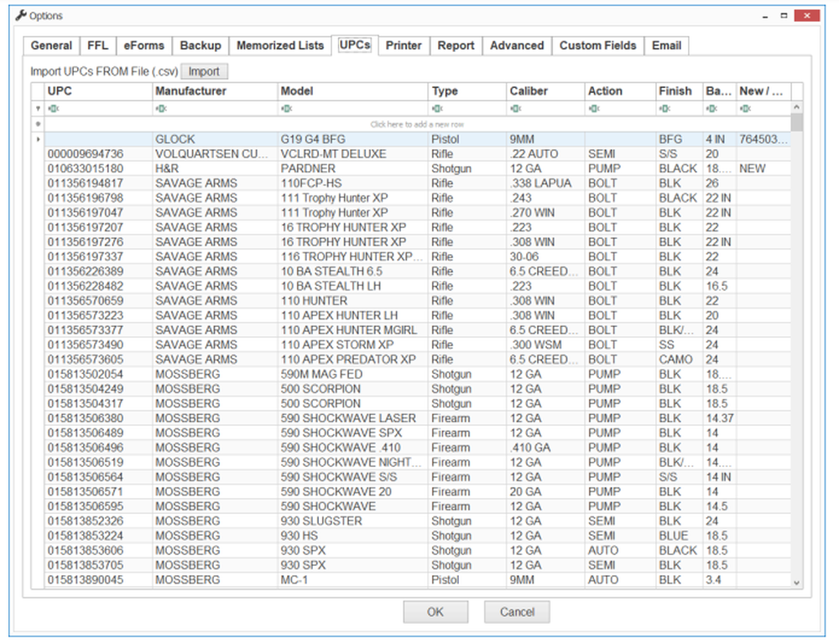Image resolution: width=839 pixels, height=644 pixels.
Task: Click the H&R manufacturer cell
Action: (215, 169)
